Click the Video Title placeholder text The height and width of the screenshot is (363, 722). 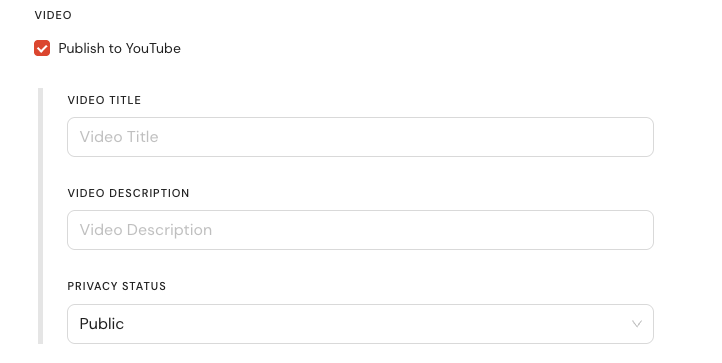coord(119,137)
